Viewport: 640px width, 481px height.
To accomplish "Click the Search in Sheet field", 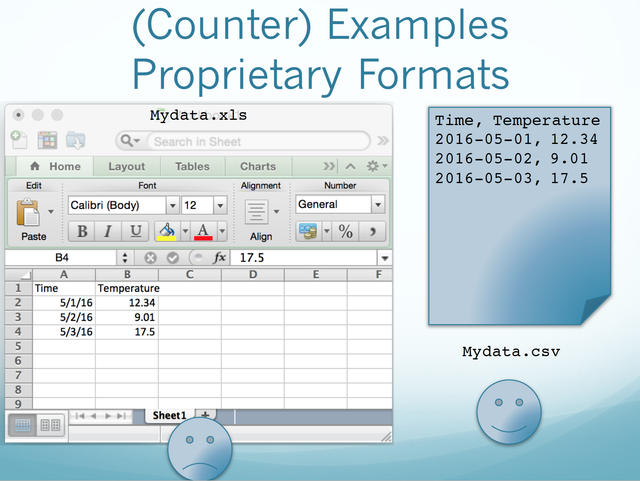I will coord(258,142).
